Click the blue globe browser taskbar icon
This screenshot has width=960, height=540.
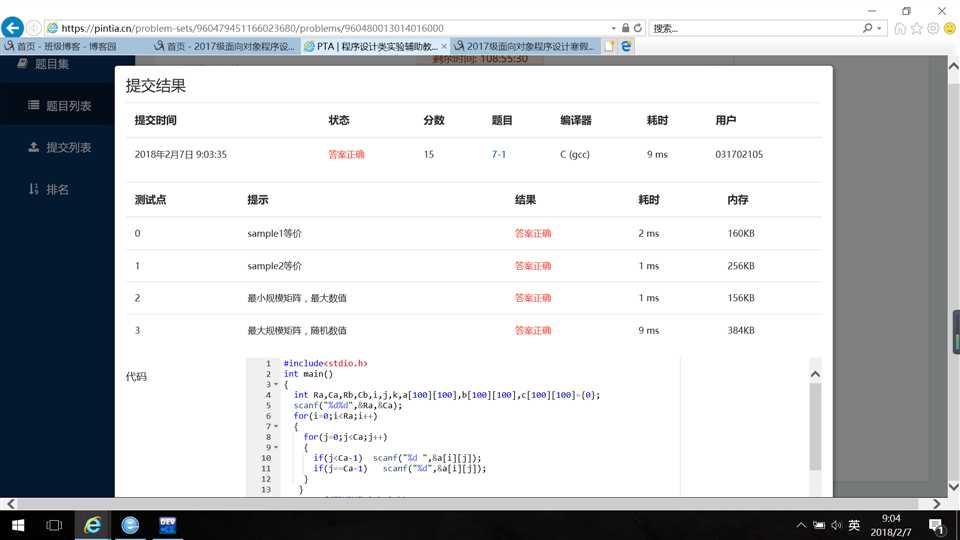130,525
